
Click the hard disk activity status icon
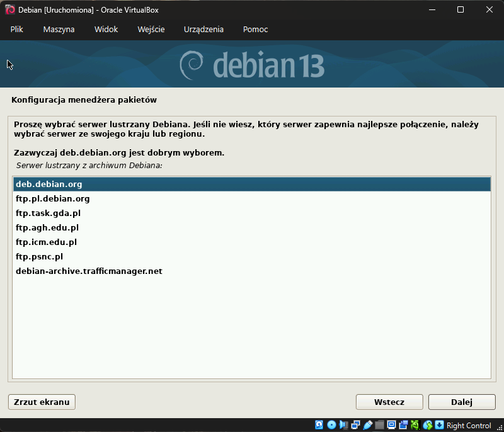[x=319, y=425]
